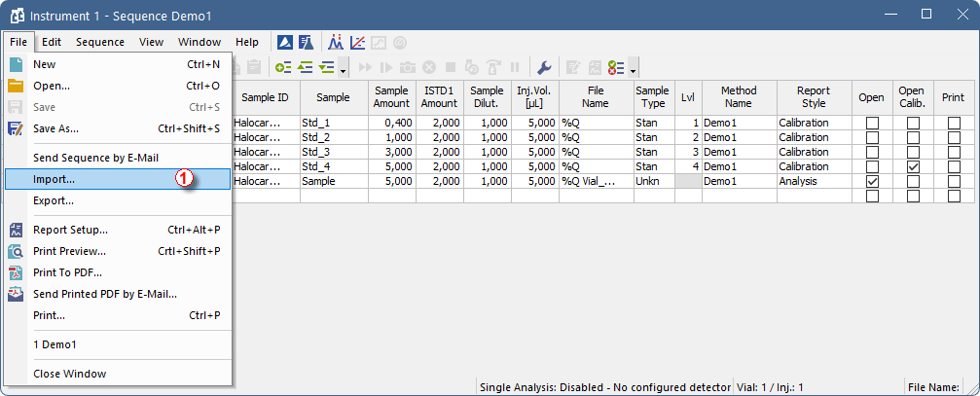Enable Print checkbox for Std_1 row
Viewport: 980px width, 396px height.
954,123
